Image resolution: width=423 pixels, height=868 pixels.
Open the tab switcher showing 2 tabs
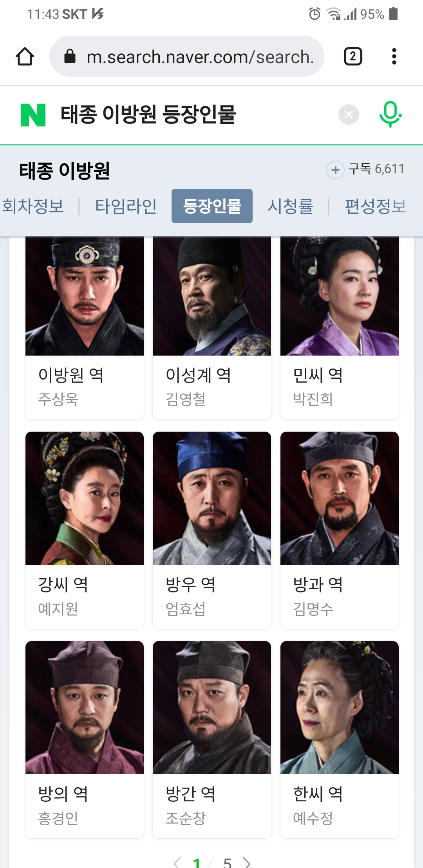click(353, 56)
